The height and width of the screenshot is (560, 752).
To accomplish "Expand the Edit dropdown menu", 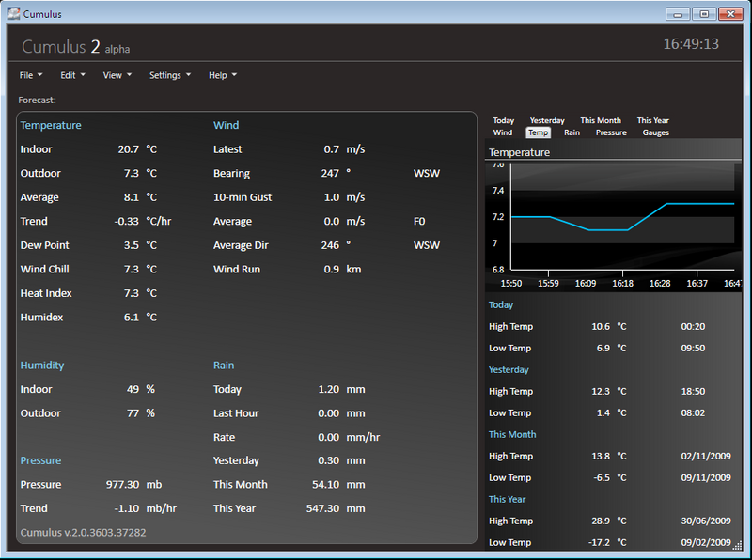I will pyautogui.click(x=72, y=75).
